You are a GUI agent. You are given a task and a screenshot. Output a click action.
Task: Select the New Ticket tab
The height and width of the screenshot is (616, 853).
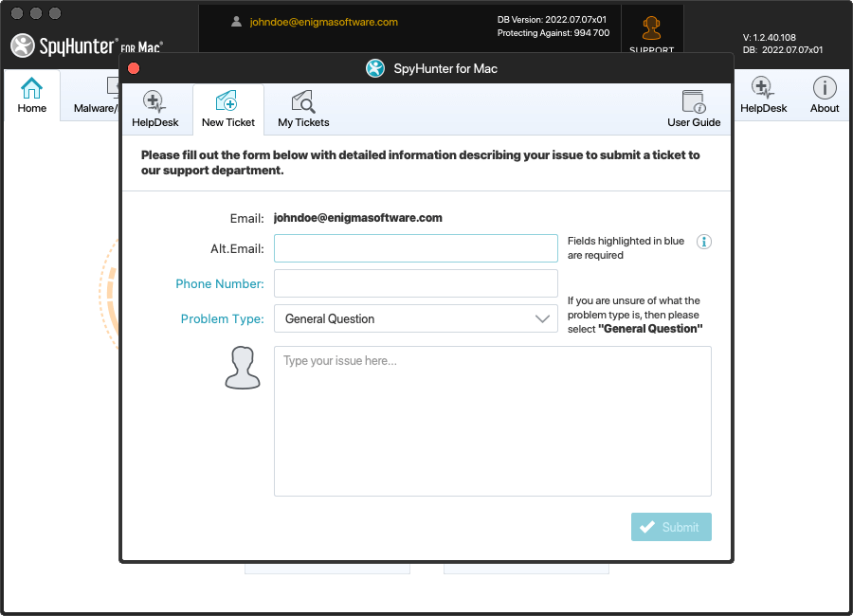pos(227,109)
